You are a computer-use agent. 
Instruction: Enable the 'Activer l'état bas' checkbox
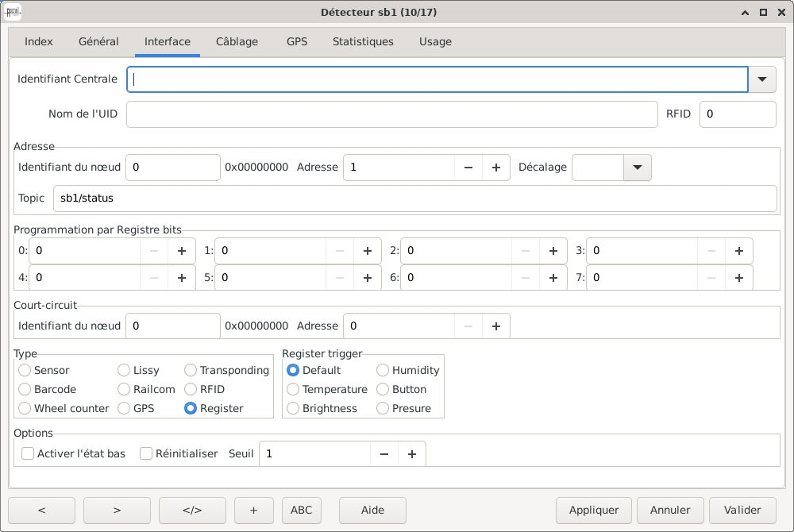[x=28, y=454]
